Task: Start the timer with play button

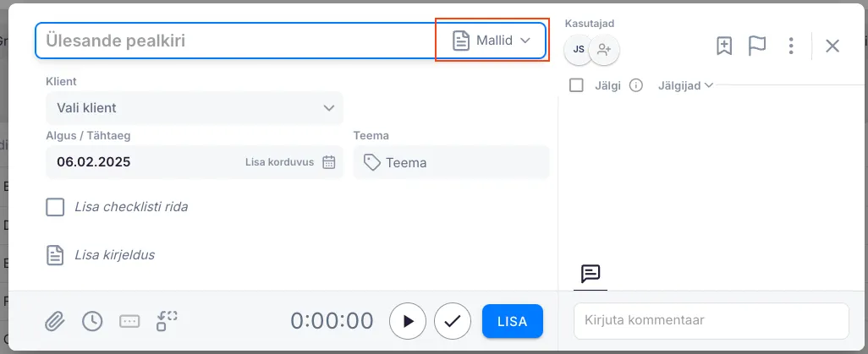Action: click(x=408, y=321)
